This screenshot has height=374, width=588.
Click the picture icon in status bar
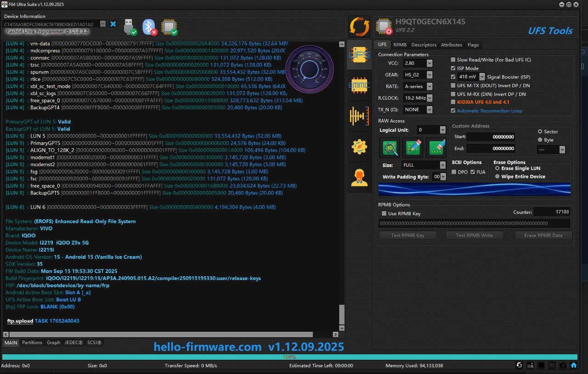tap(530, 365)
